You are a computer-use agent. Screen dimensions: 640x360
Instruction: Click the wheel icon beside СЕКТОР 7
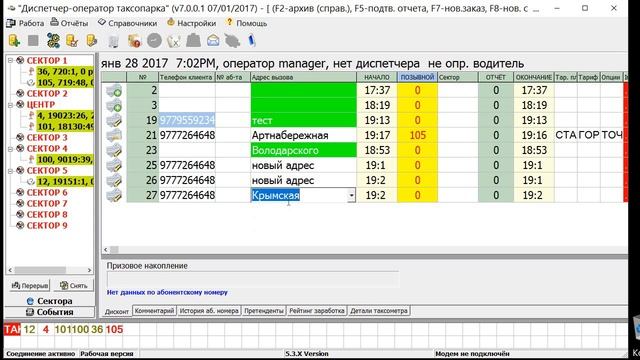pos(20,203)
